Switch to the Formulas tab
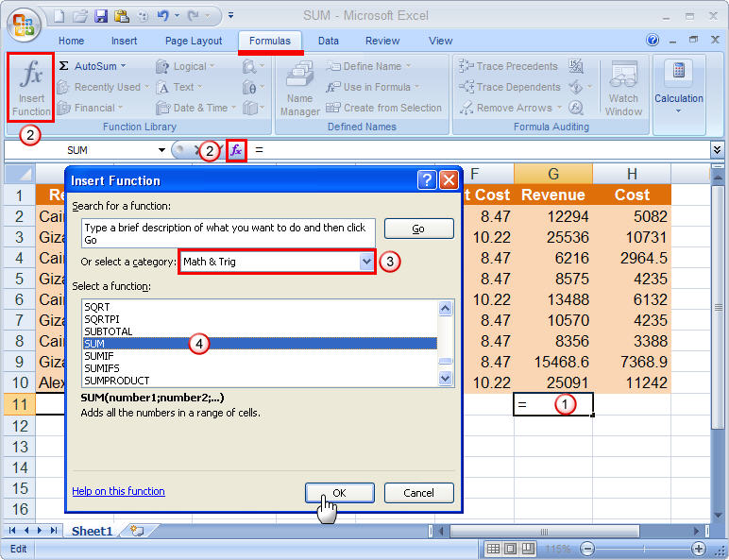Viewport: 729px width, 560px height. (x=270, y=41)
